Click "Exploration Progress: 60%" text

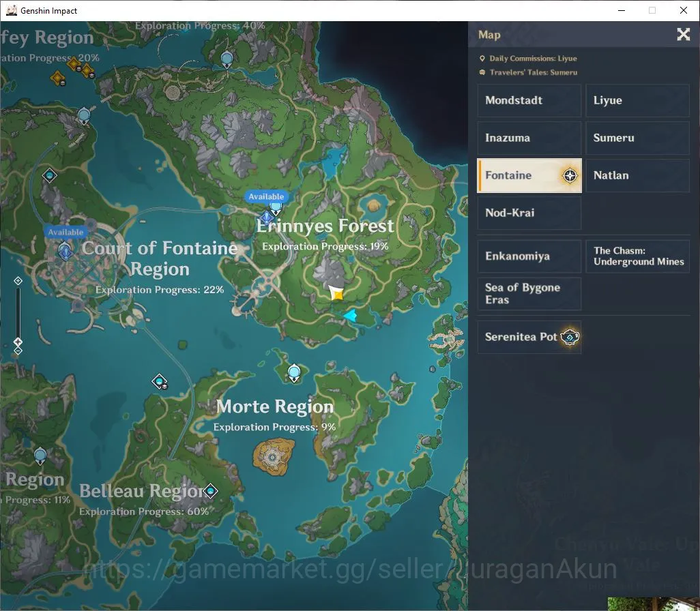pos(144,511)
